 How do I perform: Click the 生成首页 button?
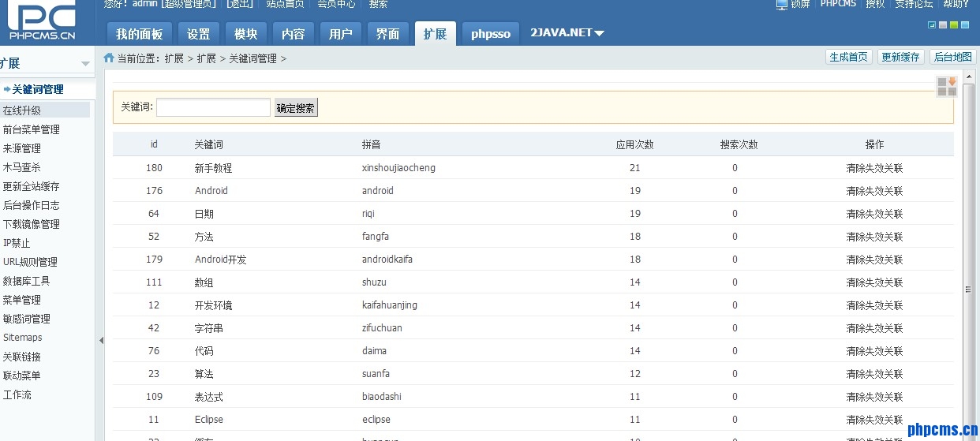point(848,57)
